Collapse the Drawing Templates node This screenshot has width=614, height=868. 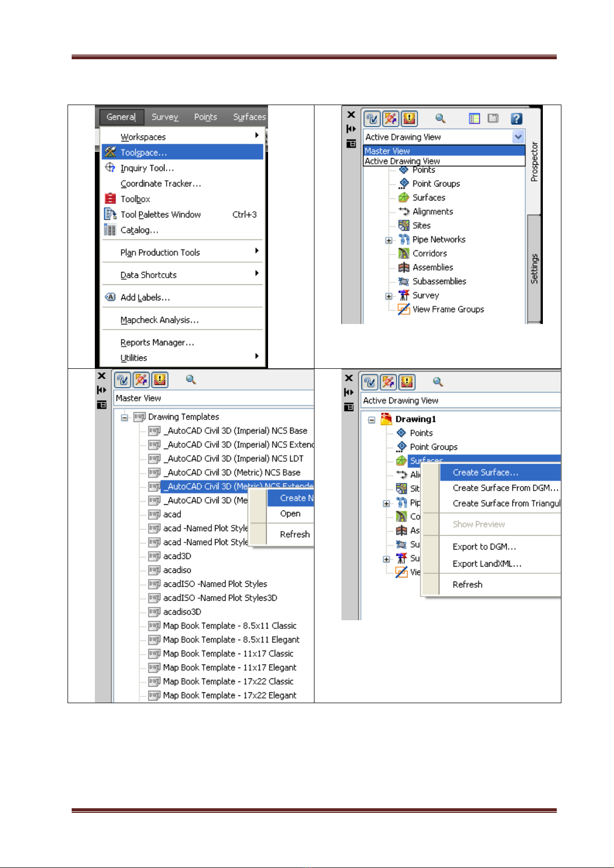pyautogui.click(x=124, y=417)
